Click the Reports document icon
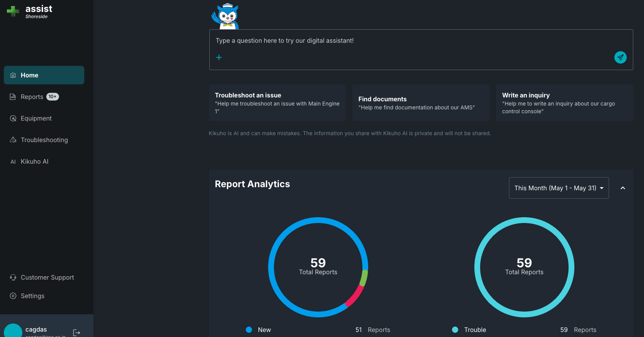The height and width of the screenshot is (337, 644). click(13, 97)
